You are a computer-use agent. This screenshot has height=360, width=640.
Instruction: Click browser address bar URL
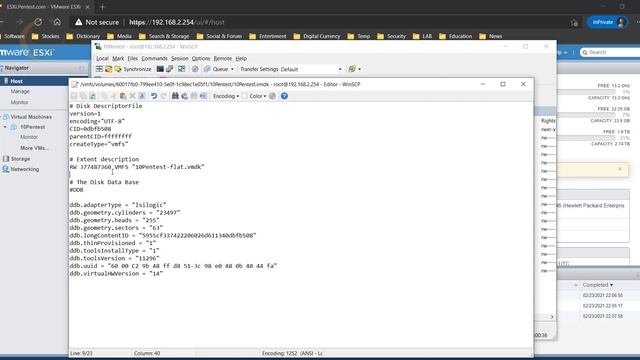pyautogui.click(x=177, y=22)
